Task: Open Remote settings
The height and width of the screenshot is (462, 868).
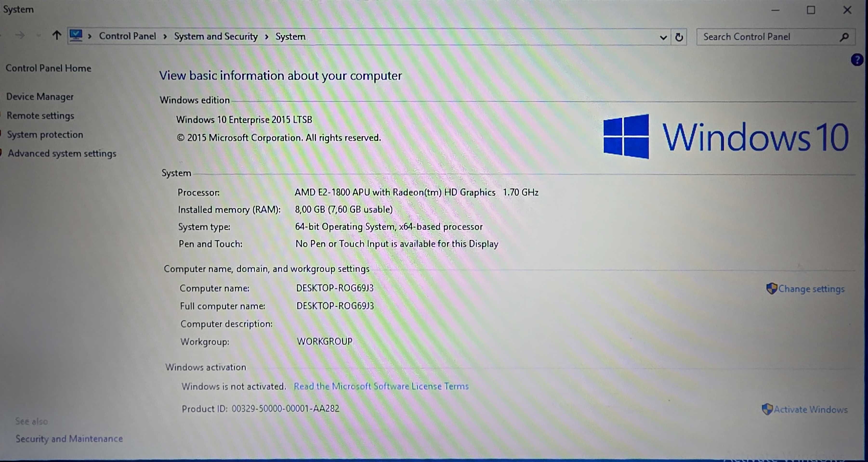Action: 40,115
